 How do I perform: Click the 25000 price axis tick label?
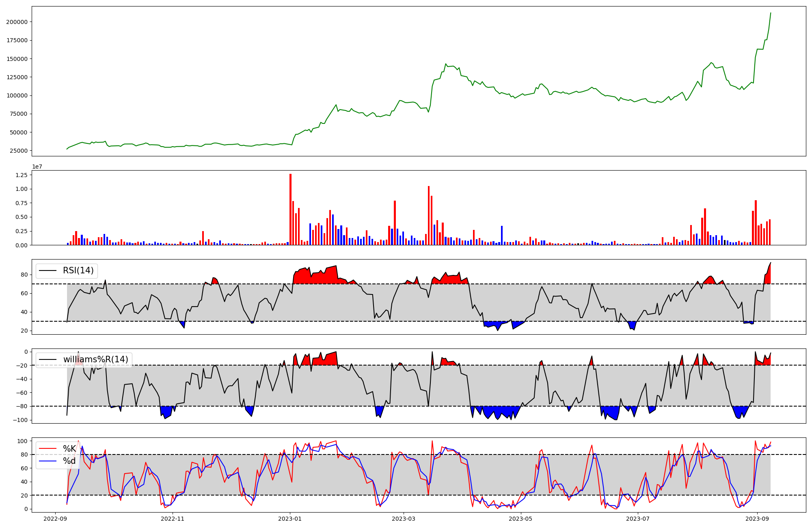[x=18, y=151]
